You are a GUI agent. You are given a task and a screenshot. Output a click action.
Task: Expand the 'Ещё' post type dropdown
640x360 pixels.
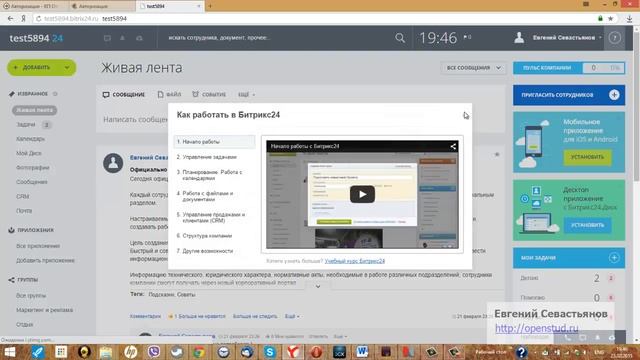coord(247,95)
